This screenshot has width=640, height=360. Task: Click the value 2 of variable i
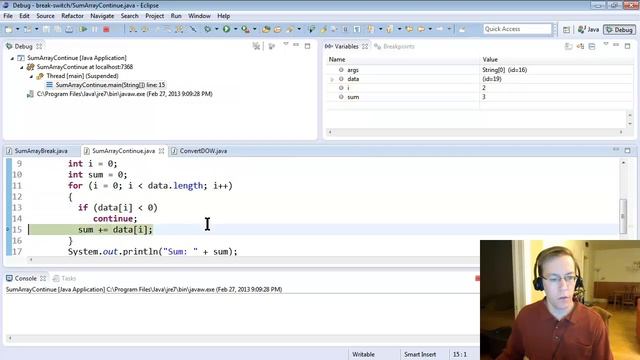click(484, 88)
